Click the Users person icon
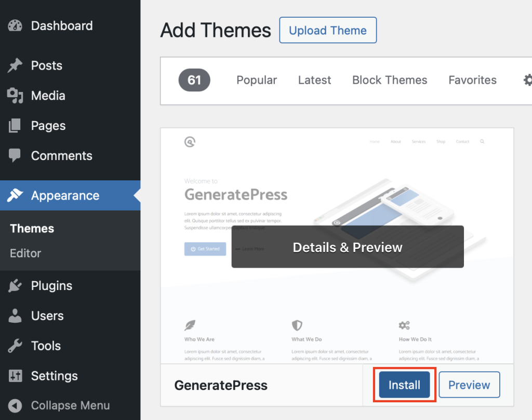The image size is (532, 420). click(x=15, y=316)
